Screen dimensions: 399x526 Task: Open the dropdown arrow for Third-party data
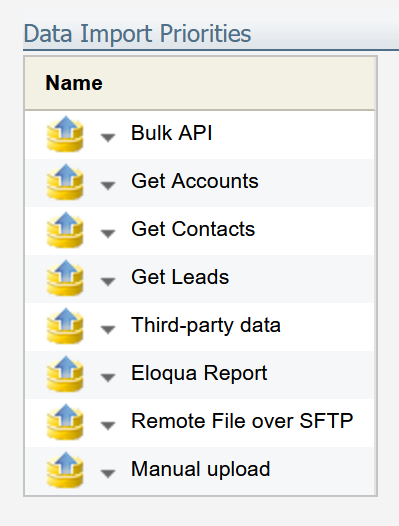tap(108, 329)
